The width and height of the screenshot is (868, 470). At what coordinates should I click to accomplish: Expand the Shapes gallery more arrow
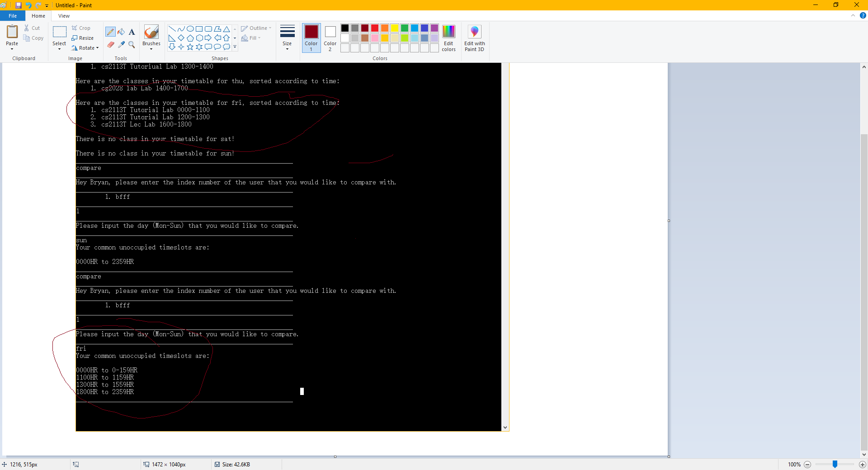click(235, 47)
